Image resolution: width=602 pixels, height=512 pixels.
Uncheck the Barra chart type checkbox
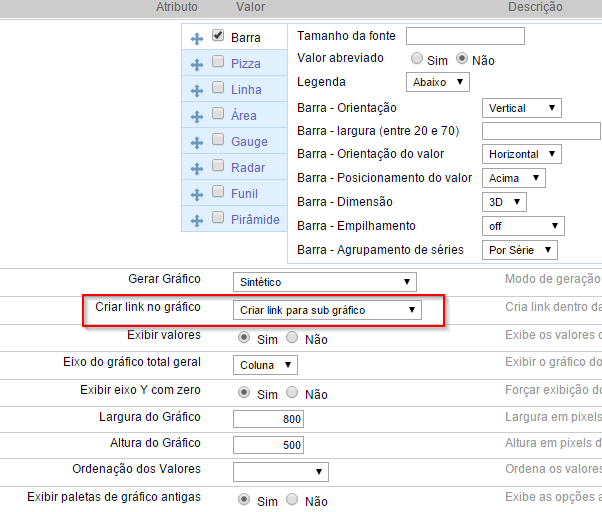tap(218, 36)
